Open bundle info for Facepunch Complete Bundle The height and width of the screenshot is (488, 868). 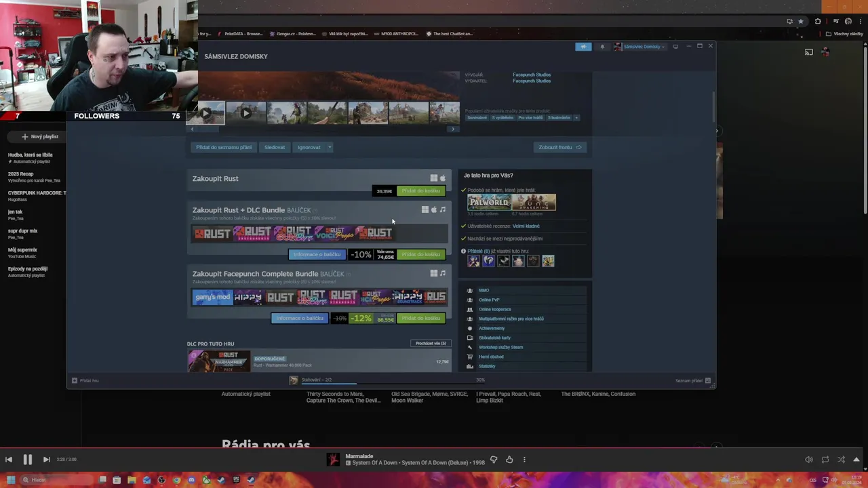tap(300, 319)
